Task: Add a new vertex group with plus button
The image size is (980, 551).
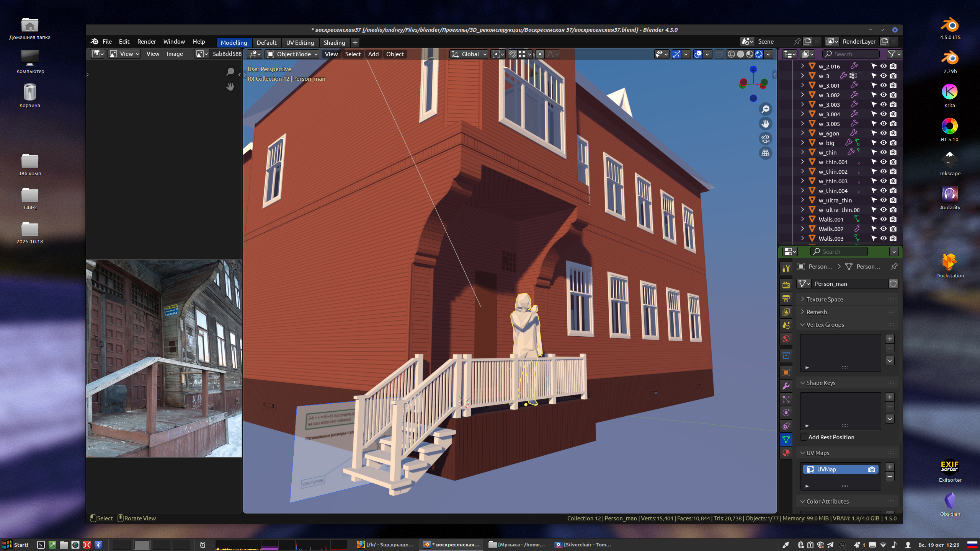Action: point(890,339)
